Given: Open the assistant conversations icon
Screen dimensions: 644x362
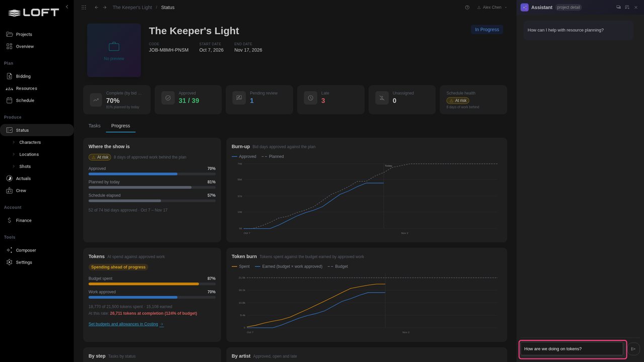Looking at the screenshot, I should click(x=618, y=8).
